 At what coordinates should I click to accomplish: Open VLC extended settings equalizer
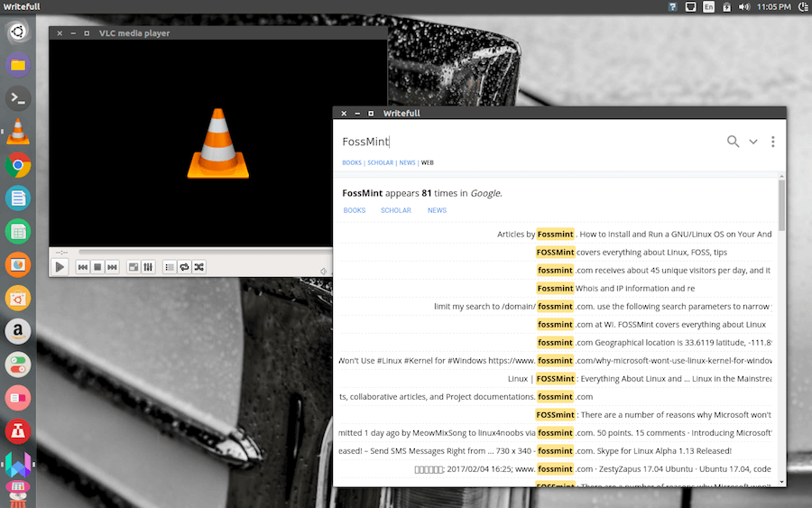click(148, 267)
